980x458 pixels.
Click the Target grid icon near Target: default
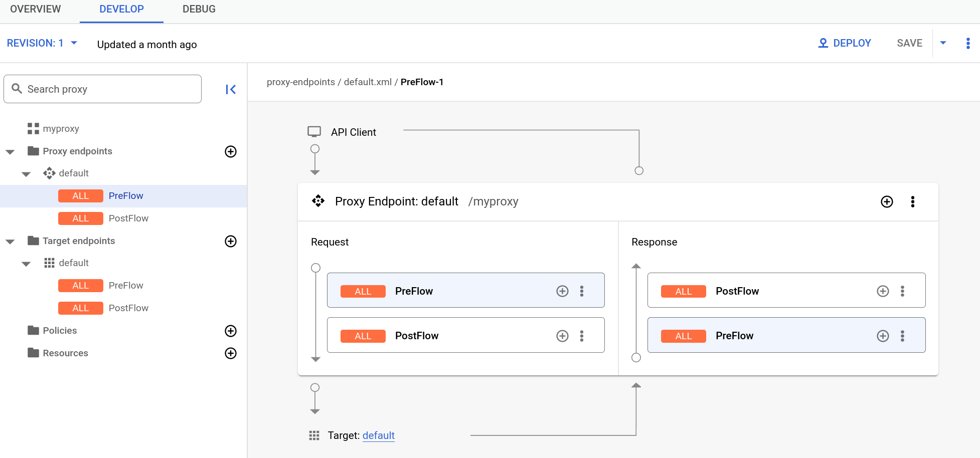tap(314, 435)
